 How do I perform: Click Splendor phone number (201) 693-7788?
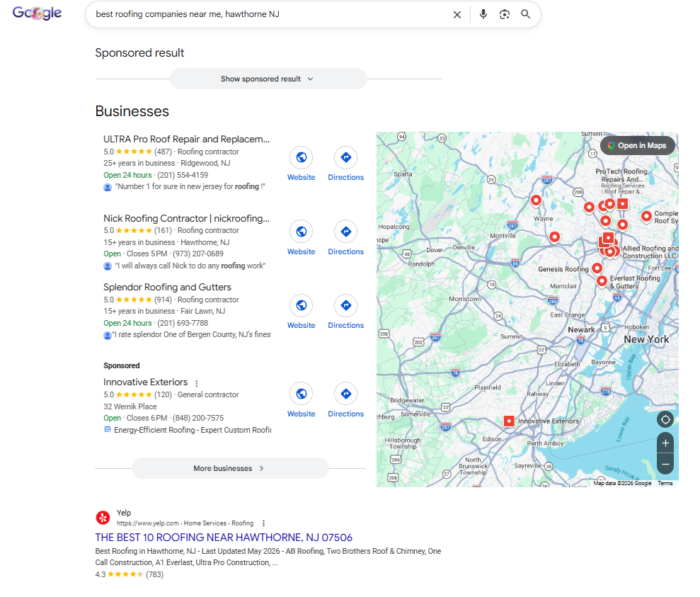coord(183,323)
